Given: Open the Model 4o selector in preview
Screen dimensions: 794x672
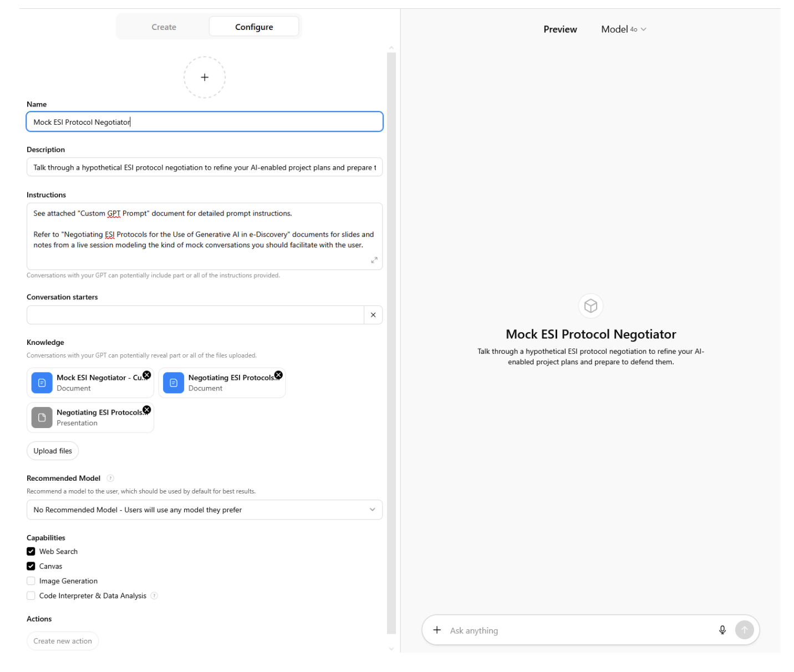Looking at the screenshot, I should click(x=623, y=29).
